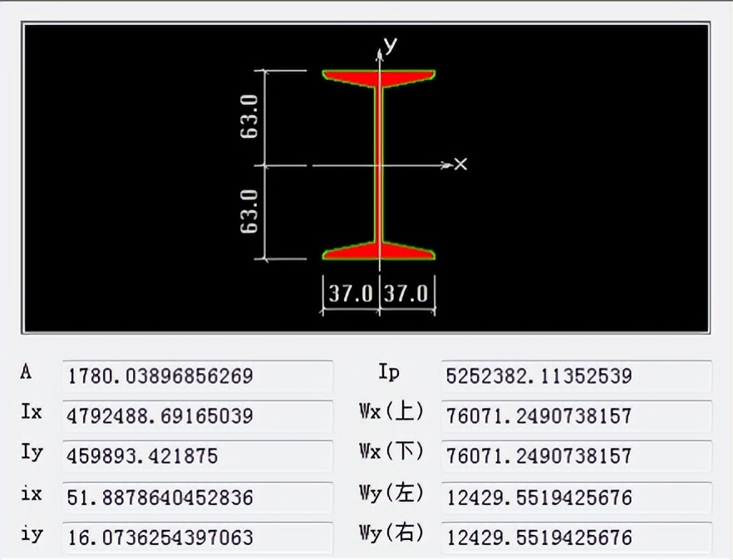Image resolution: width=733 pixels, height=560 pixels.
Task: Select the bottom flange of the I-beam
Action: tap(380, 251)
